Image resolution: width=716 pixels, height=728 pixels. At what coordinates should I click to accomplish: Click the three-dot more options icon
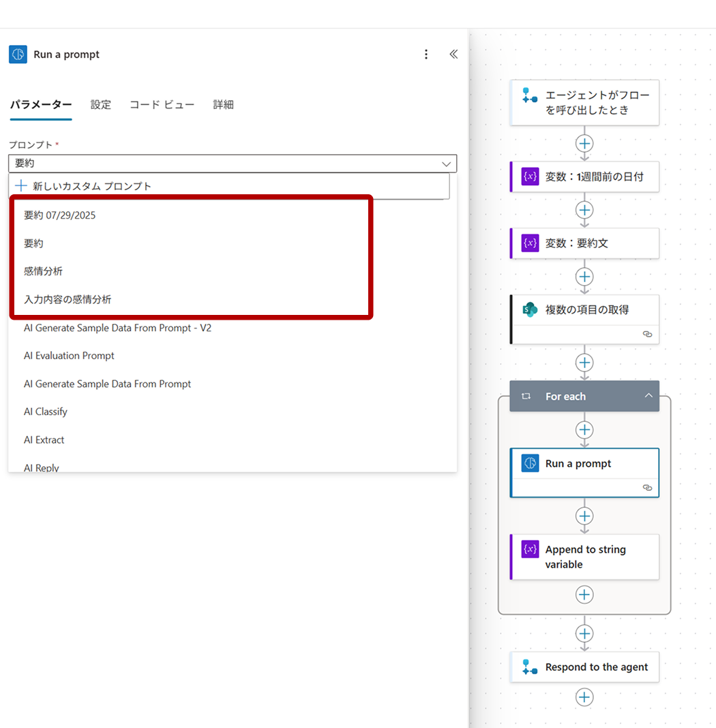[x=426, y=55]
